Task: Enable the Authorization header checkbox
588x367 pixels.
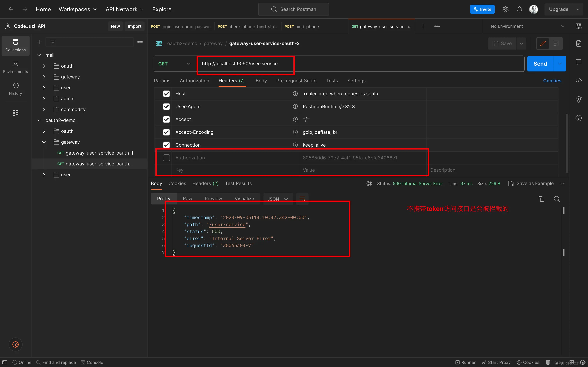Action: pyautogui.click(x=166, y=158)
